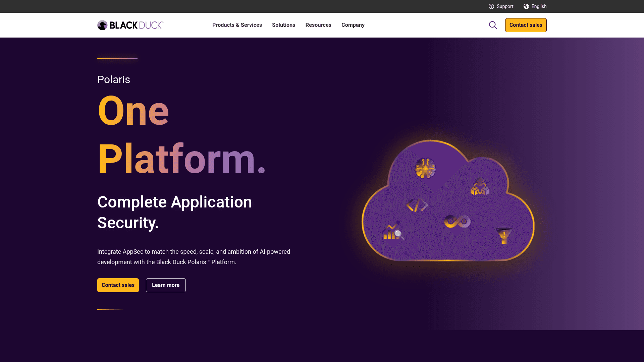
Task: Open the Solutions menu
Action: click(x=284, y=25)
